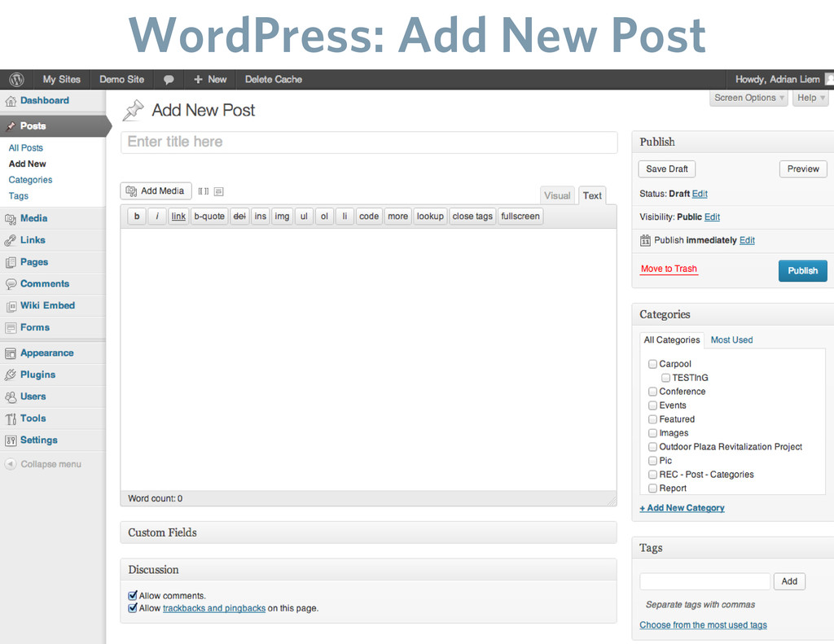Click the form insert icon beside Add Media

(x=218, y=191)
